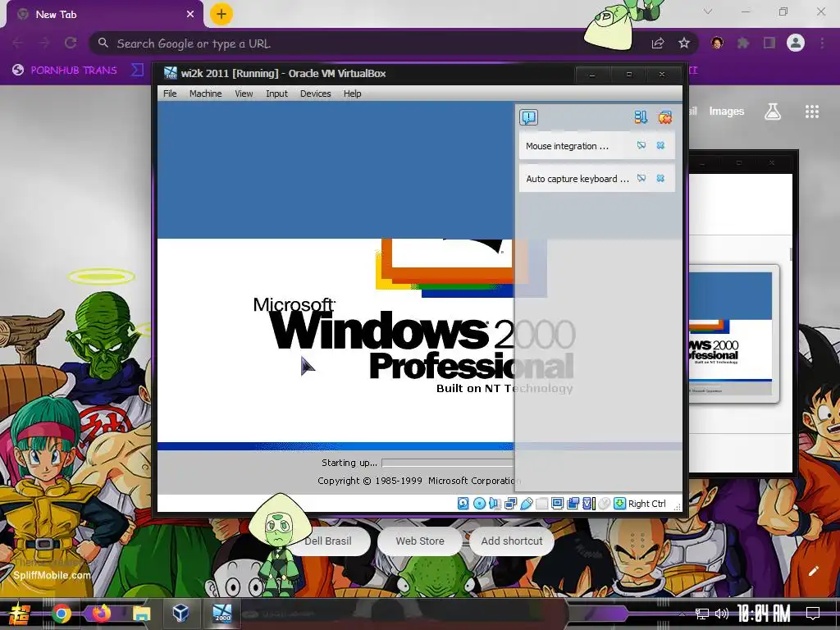Screen dimensions: 840x630
Task: Open the Machine menu in VirtualBox
Action: tap(206, 94)
